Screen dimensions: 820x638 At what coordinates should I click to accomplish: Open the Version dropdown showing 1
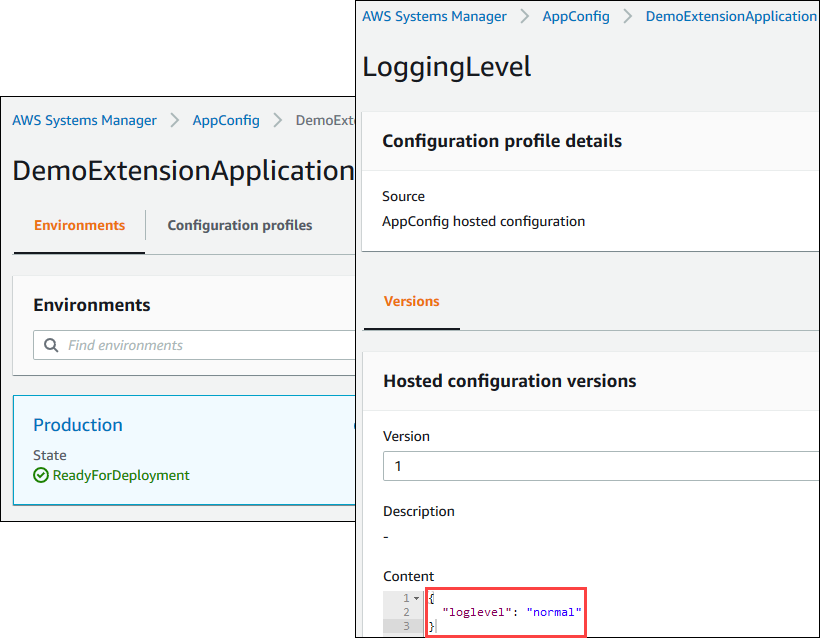point(601,466)
